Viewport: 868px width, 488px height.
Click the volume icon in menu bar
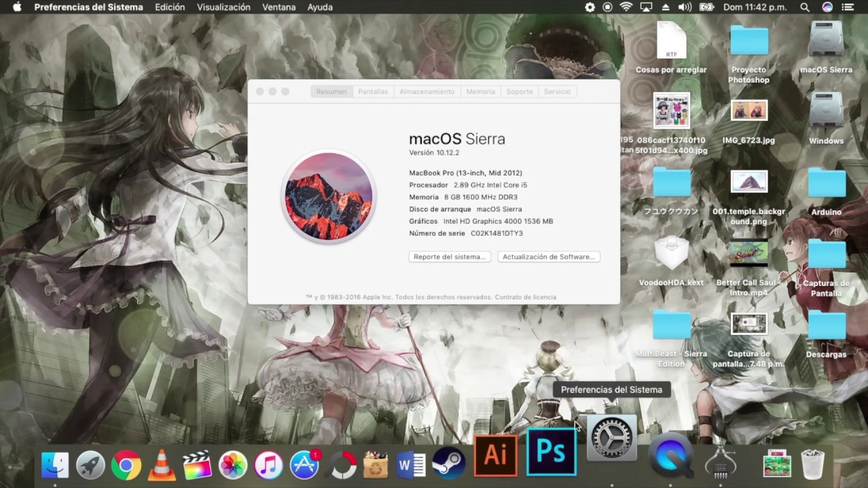pos(685,7)
